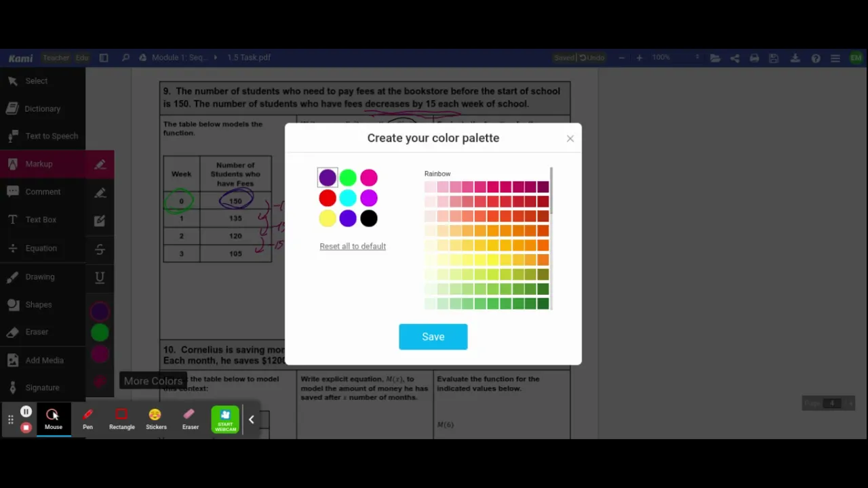Select the dark purple palette circle
The height and width of the screenshot is (488, 868).
point(328,178)
